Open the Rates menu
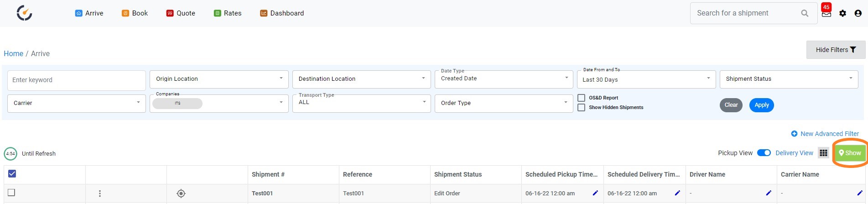The image size is (868, 204). (x=228, y=13)
